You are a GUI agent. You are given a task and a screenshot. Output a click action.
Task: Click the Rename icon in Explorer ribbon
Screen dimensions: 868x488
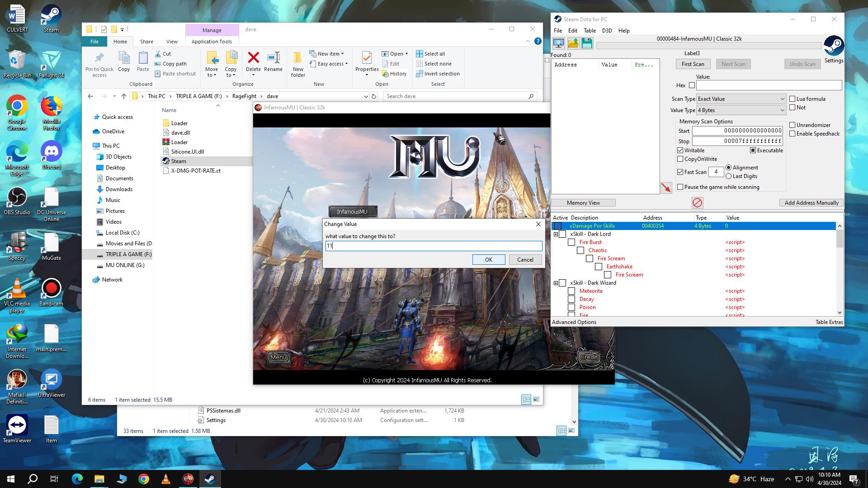click(x=273, y=57)
